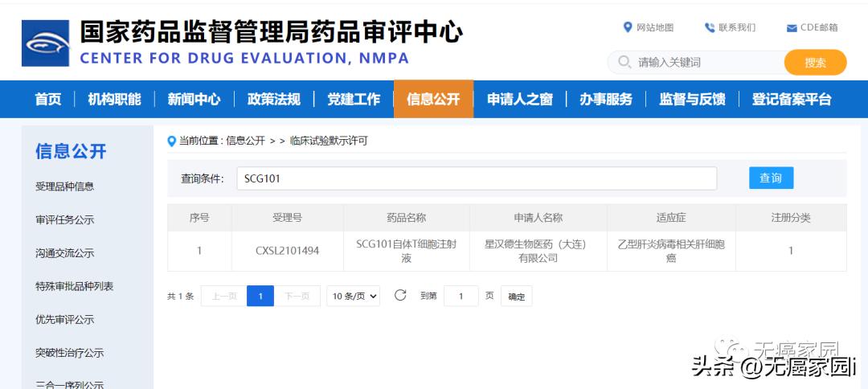Select the CXSL2101494 acceptance number cell

[x=287, y=251]
